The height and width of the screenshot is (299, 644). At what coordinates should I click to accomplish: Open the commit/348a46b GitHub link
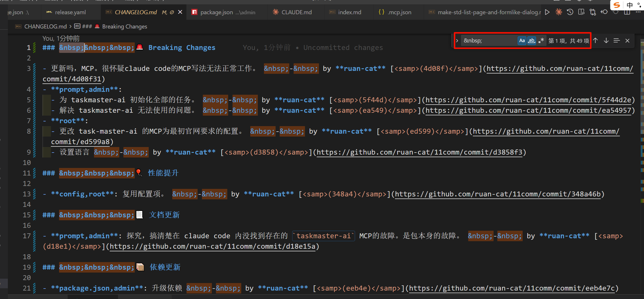pyautogui.click(x=498, y=194)
